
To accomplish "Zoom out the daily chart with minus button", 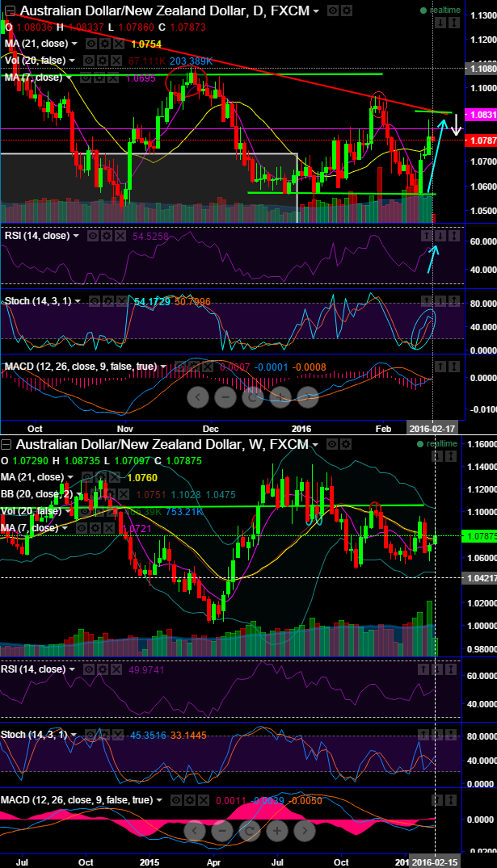I will (225, 397).
